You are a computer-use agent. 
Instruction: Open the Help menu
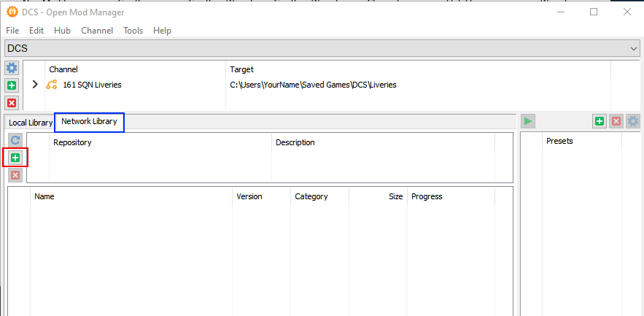[162, 31]
